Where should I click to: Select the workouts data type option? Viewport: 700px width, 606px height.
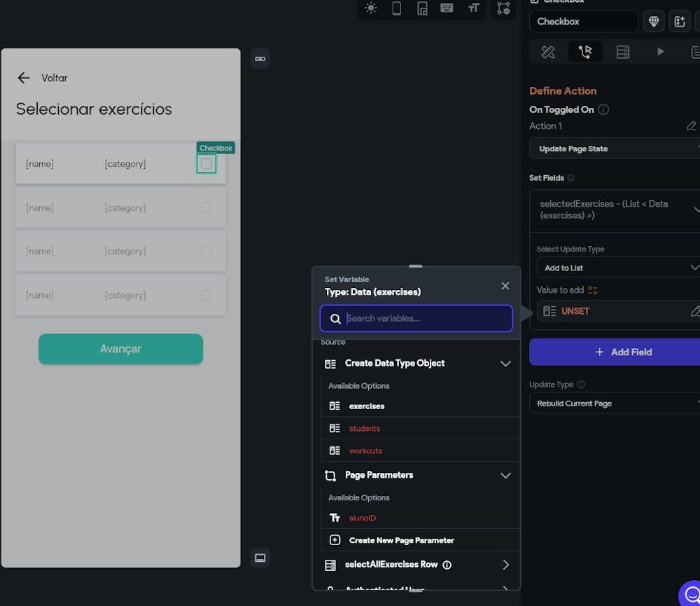click(x=421, y=450)
